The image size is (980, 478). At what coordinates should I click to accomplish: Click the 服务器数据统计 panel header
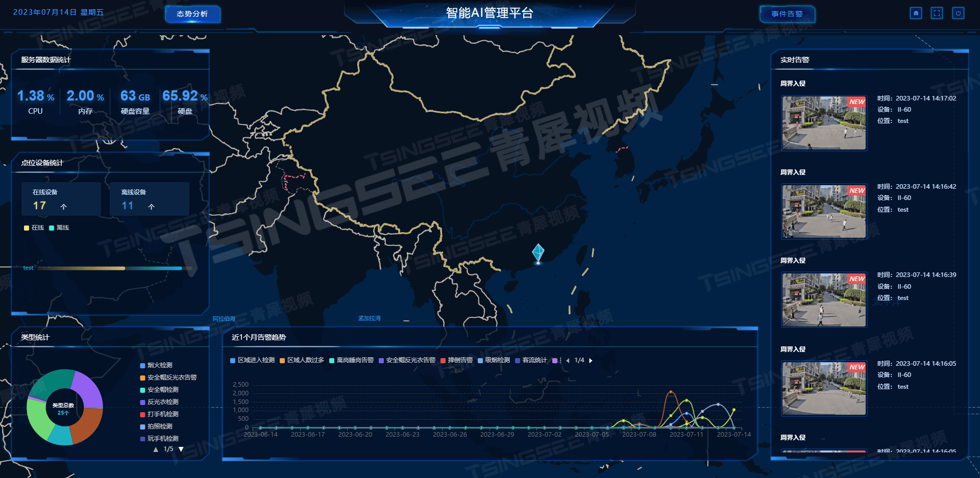[x=46, y=60]
